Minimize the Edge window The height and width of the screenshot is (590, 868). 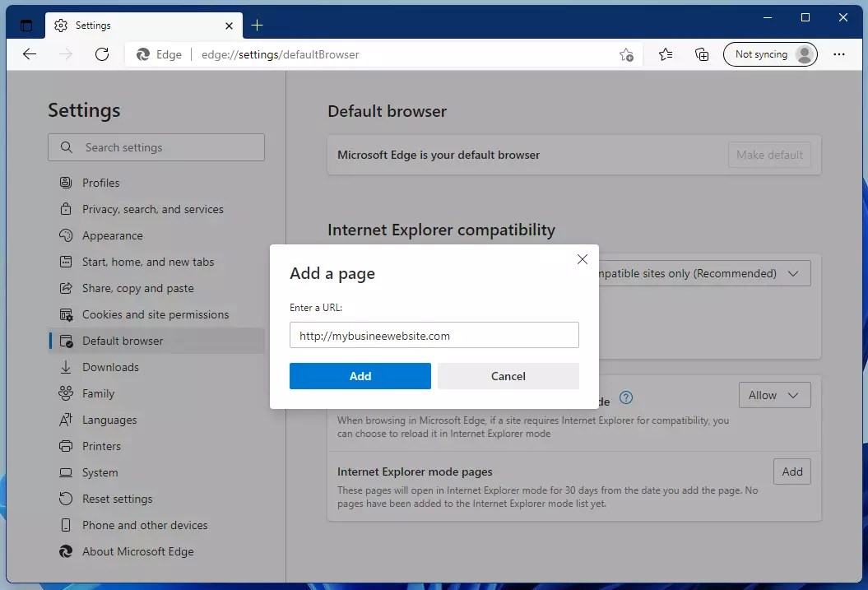[768, 18]
